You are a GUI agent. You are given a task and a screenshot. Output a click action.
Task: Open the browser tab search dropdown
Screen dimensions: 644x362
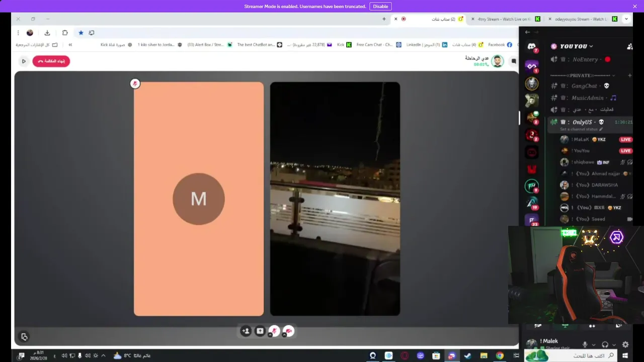point(626,19)
